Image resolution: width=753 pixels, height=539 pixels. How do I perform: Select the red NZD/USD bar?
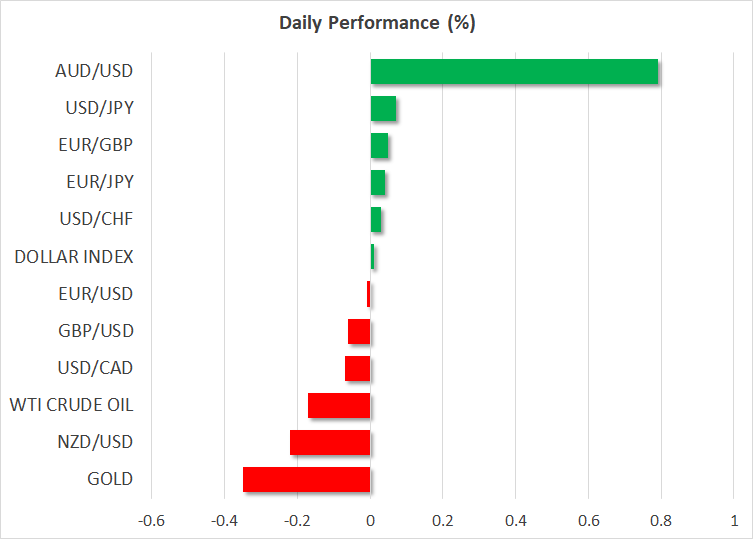pos(330,442)
